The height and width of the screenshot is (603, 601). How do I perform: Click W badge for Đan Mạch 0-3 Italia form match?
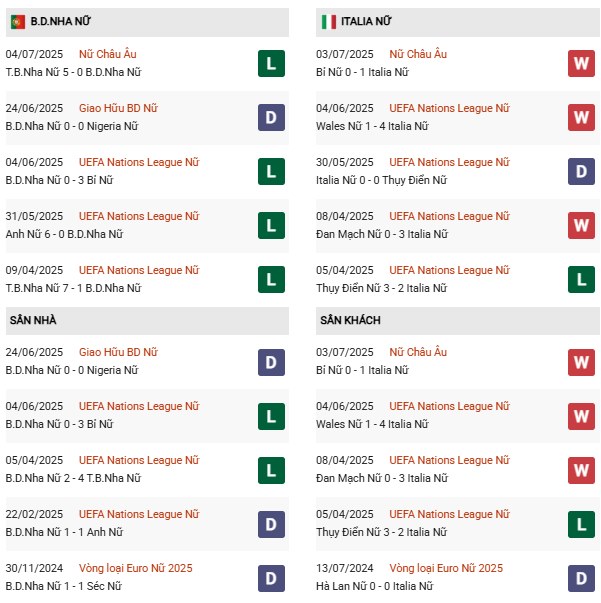[582, 226]
